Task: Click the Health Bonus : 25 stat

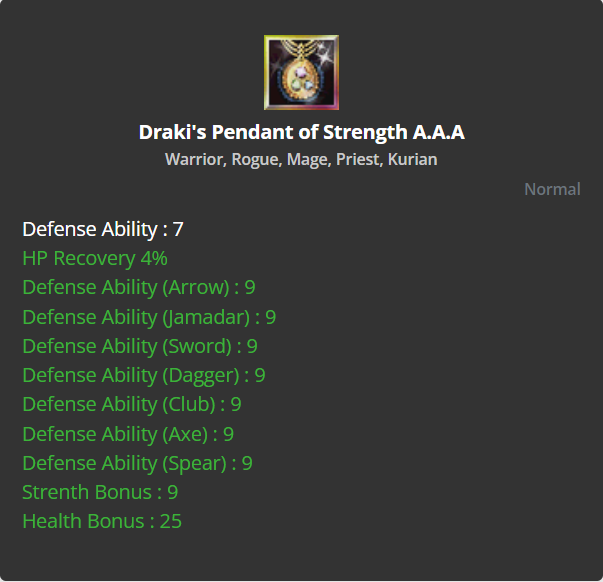Action: 102,521
